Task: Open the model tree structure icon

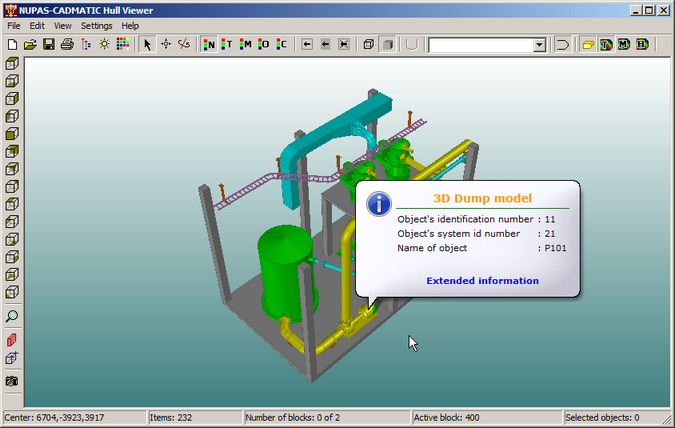Action: (86, 44)
